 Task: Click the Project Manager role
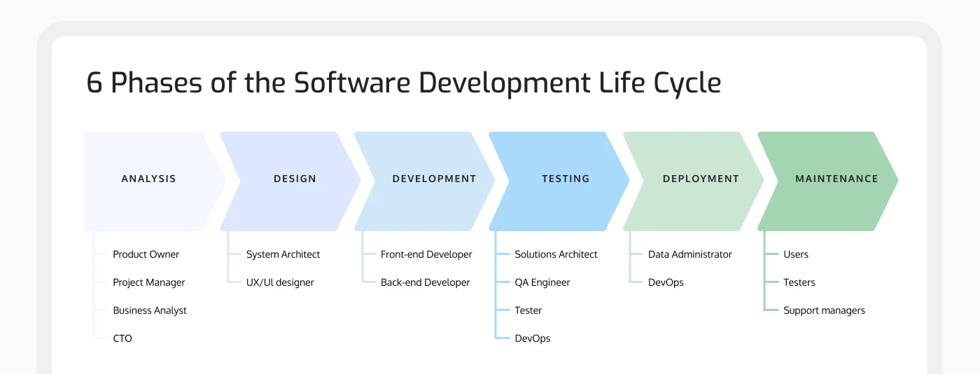click(149, 283)
